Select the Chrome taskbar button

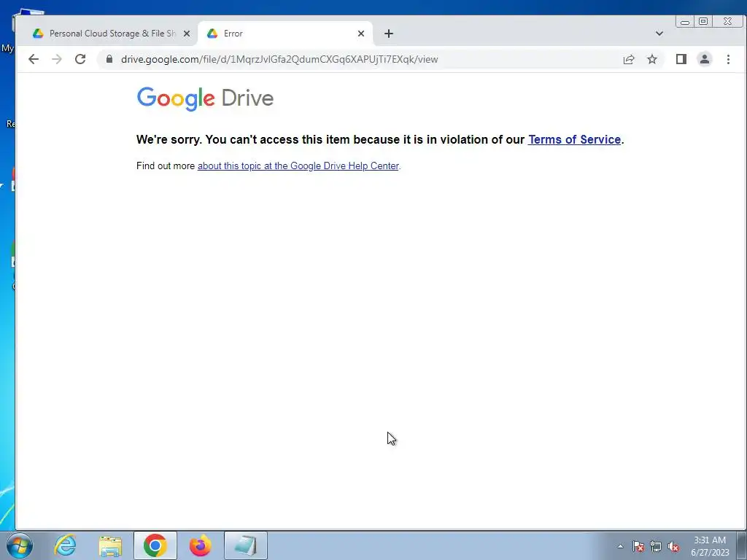point(155,545)
